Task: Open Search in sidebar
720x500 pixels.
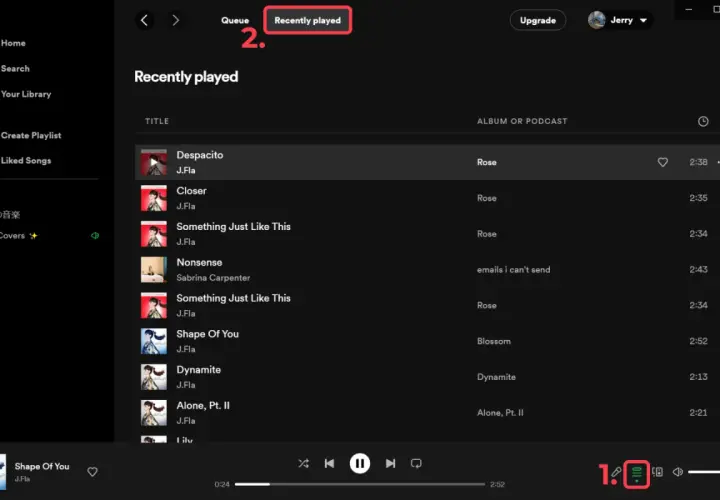Action: [15, 68]
